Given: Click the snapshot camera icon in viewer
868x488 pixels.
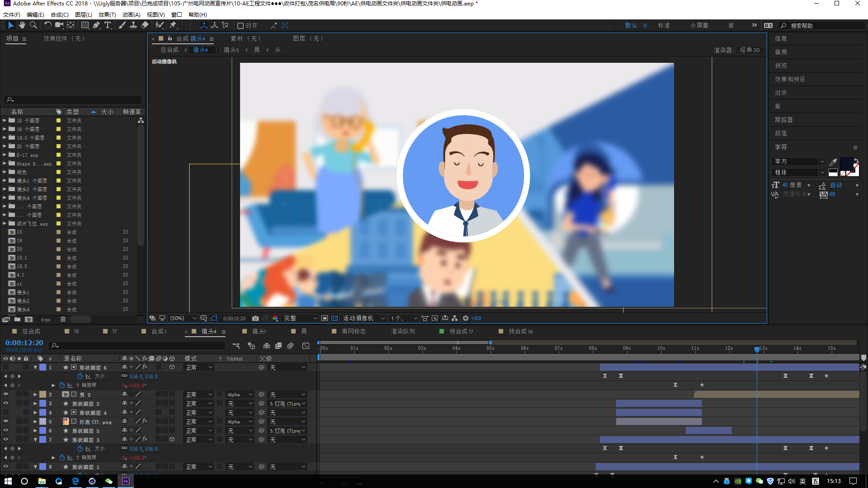Looking at the screenshot, I should (x=255, y=319).
